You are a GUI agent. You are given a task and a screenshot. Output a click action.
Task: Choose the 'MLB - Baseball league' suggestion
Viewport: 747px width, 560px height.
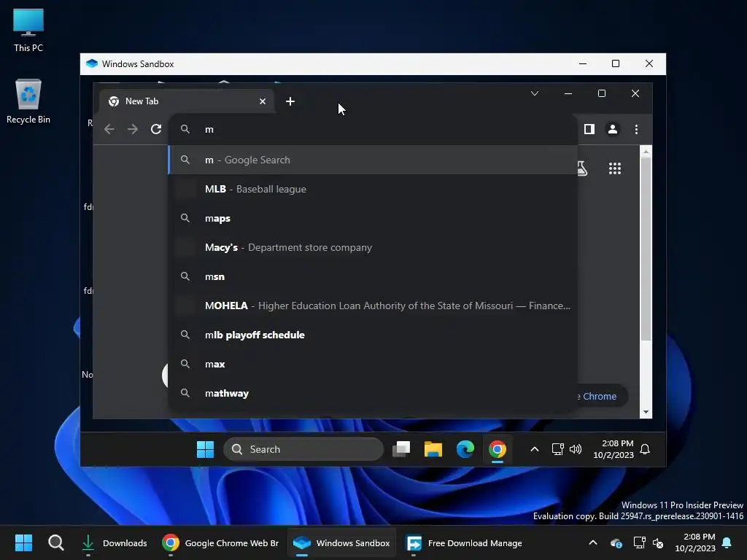[373, 189]
